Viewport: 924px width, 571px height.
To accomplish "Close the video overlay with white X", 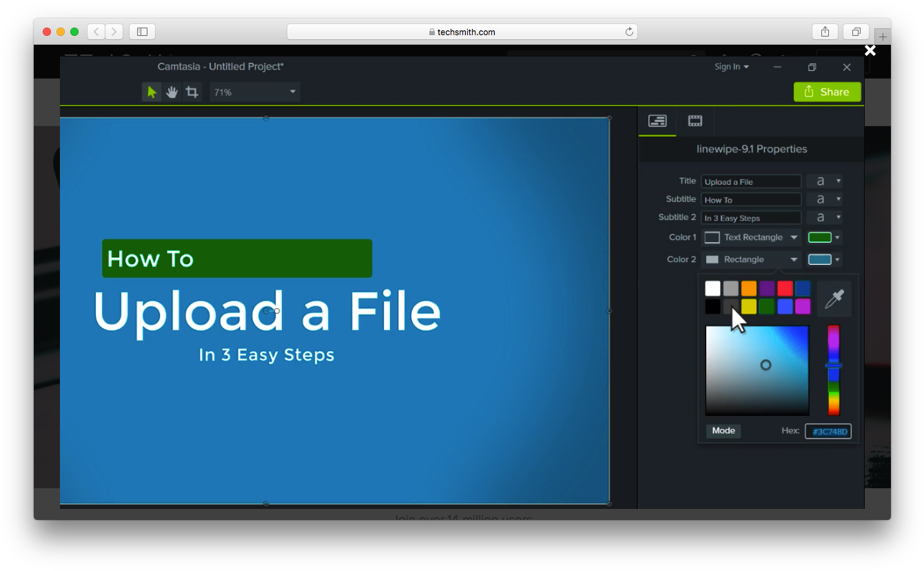I will (x=870, y=50).
